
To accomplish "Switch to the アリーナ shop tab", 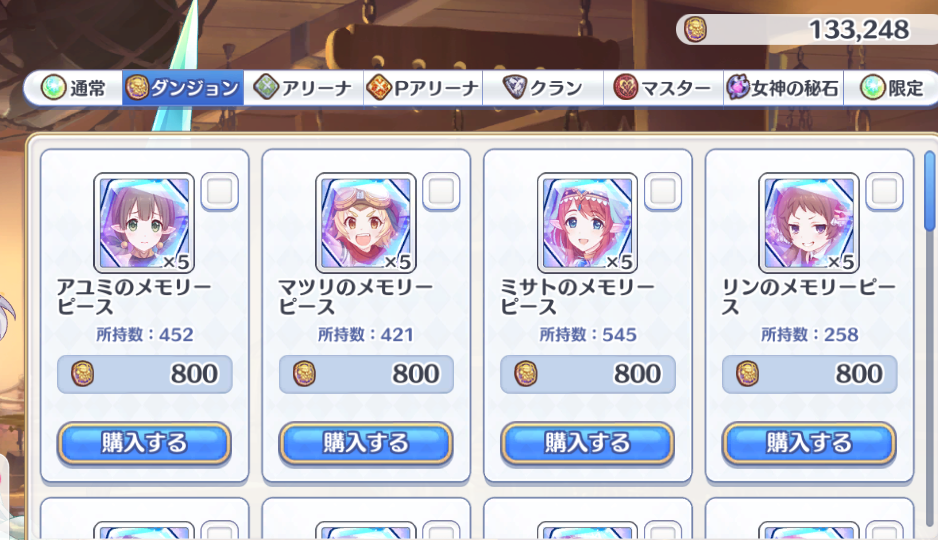I will coord(303,88).
